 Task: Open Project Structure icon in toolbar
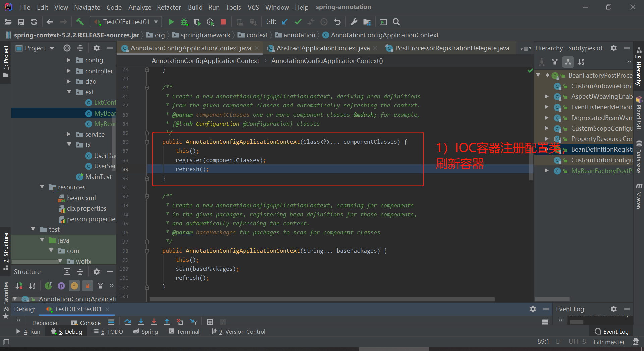pos(367,22)
